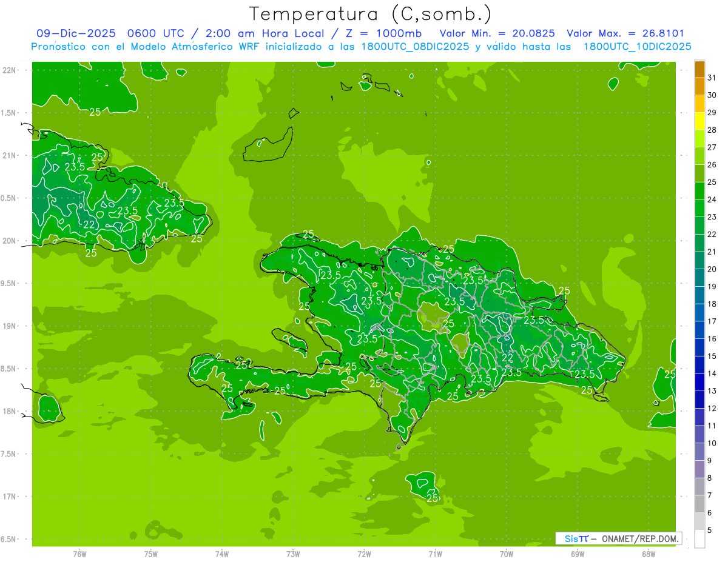Click the '68W' longitude axis label

click(648, 554)
